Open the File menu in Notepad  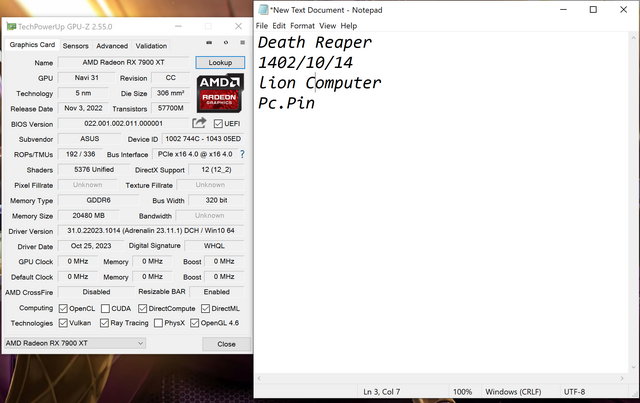[x=262, y=25]
